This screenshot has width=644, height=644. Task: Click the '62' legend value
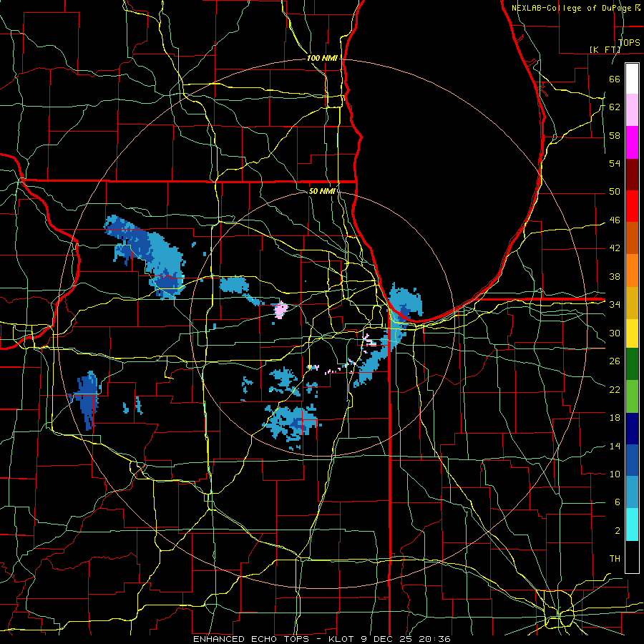click(615, 107)
